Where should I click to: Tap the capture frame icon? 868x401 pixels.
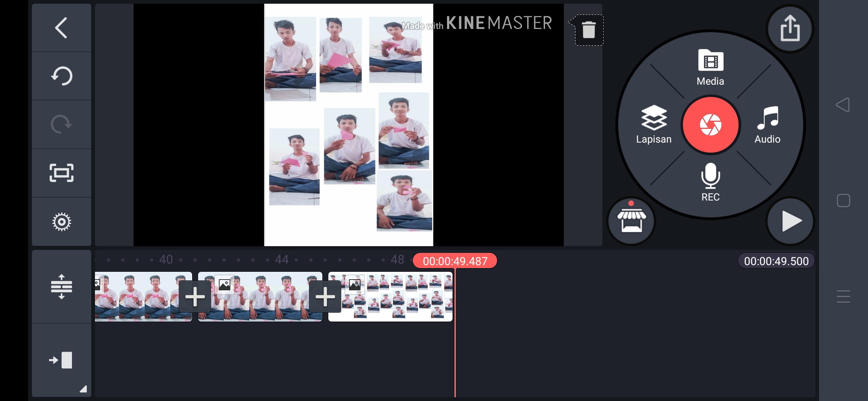61,173
